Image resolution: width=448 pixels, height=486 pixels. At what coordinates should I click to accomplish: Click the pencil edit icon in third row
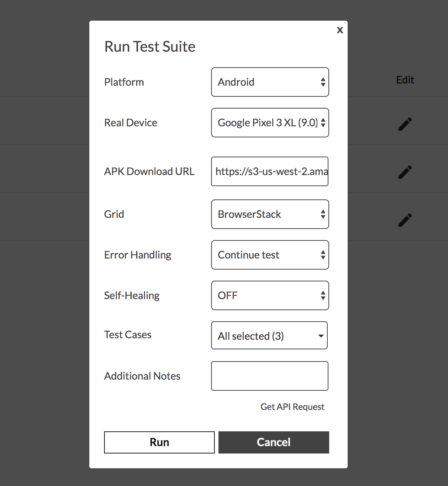405,220
